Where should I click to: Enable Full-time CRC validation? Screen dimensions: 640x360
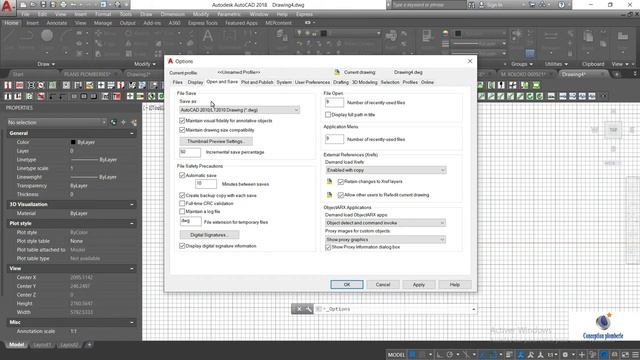[x=182, y=203]
